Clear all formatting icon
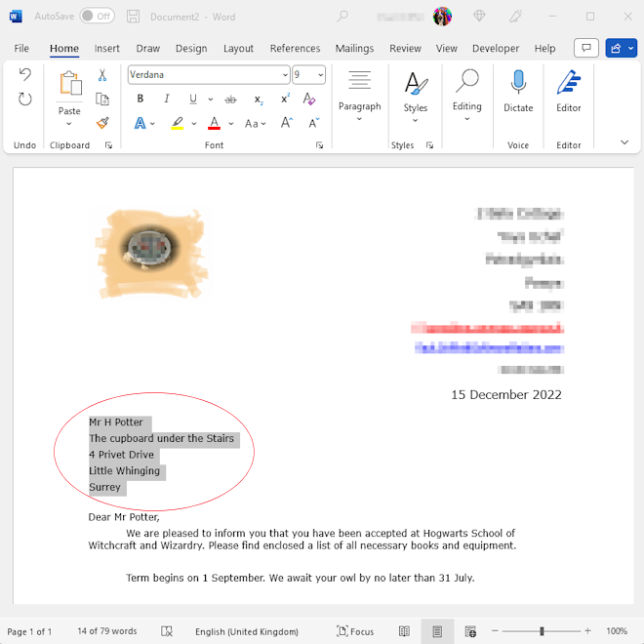 (309, 99)
